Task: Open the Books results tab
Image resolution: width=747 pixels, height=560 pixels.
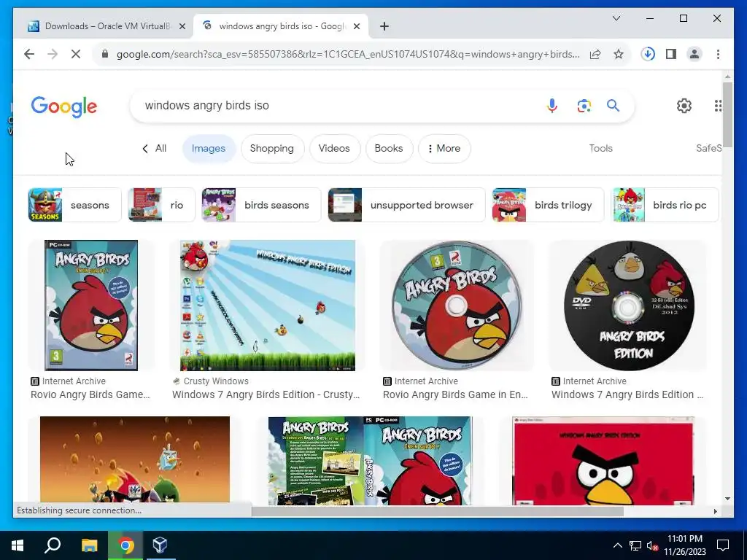Action: tap(388, 149)
